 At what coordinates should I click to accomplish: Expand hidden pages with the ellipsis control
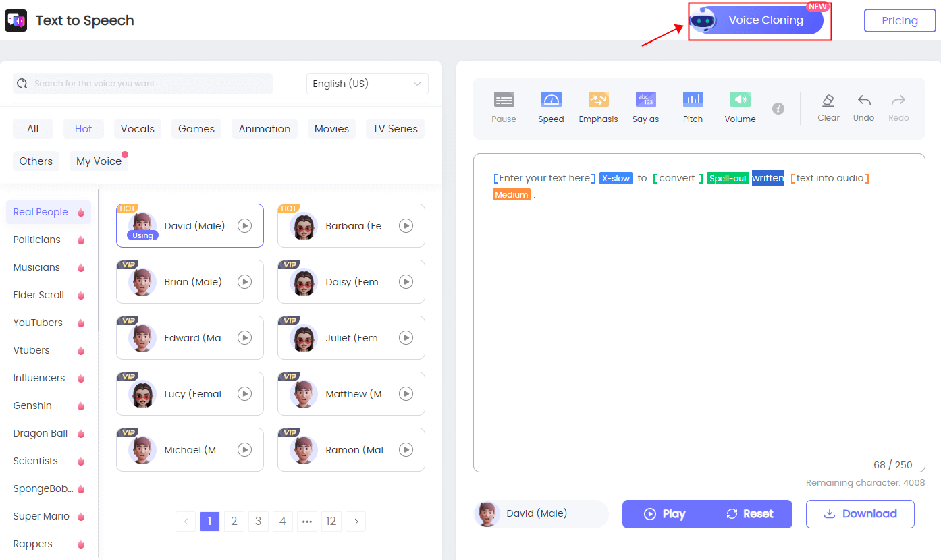tap(307, 521)
